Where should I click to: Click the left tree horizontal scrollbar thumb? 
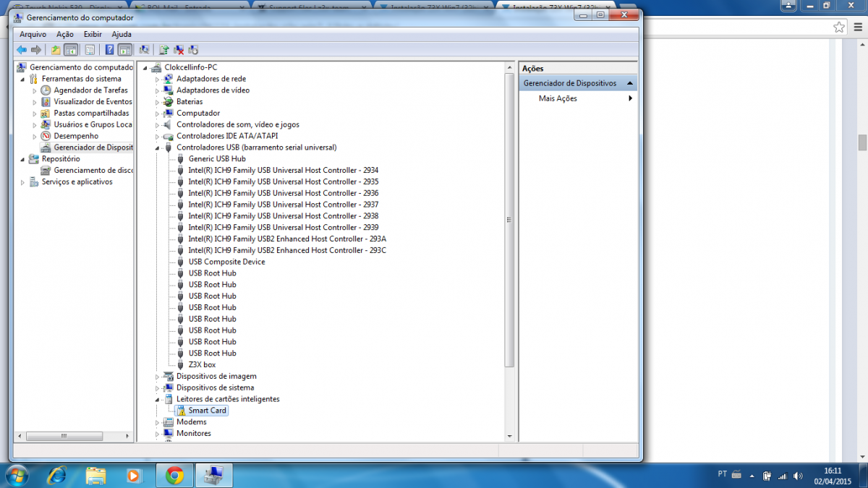[65, 437]
